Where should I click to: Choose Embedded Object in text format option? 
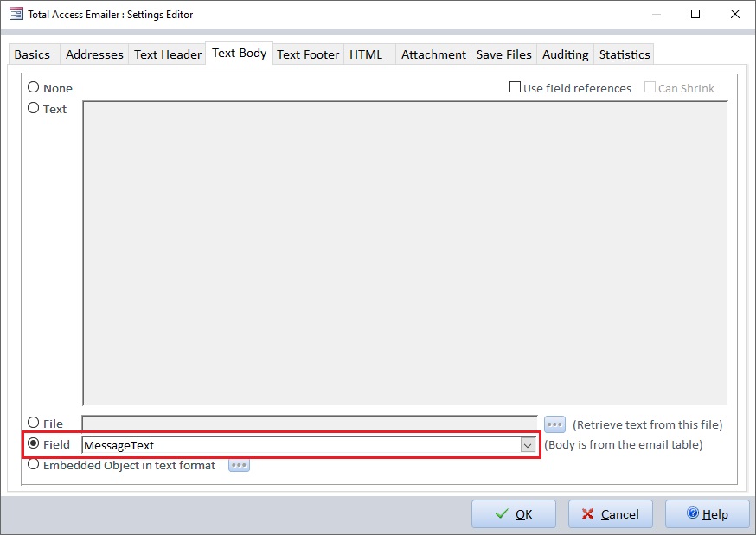tap(33, 464)
